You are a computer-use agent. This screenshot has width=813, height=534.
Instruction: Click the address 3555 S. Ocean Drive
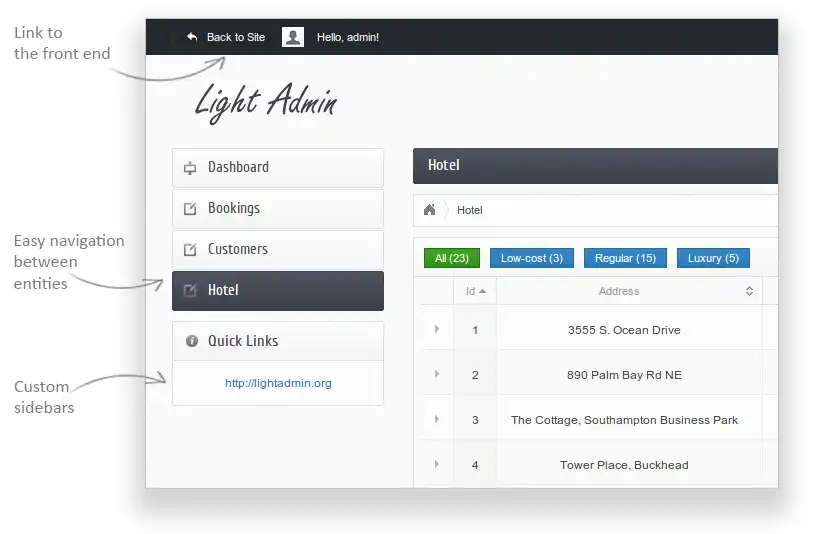point(624,330)
